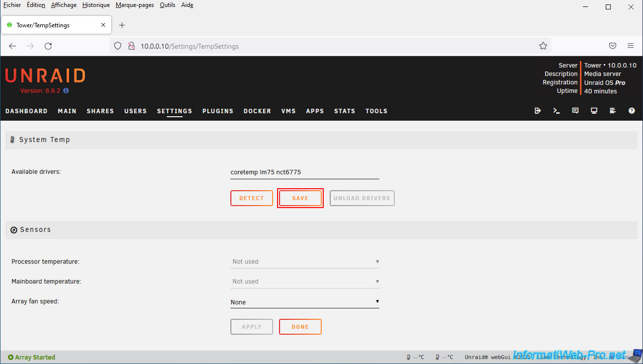
Task: Click the logout icon in Unraid header
Action: [537, 111]
